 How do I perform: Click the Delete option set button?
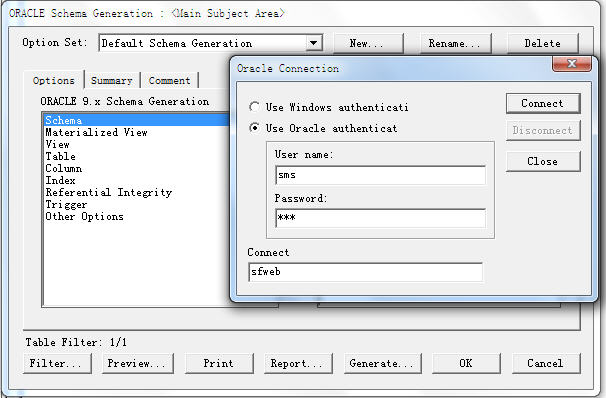[x=543, y=43]
